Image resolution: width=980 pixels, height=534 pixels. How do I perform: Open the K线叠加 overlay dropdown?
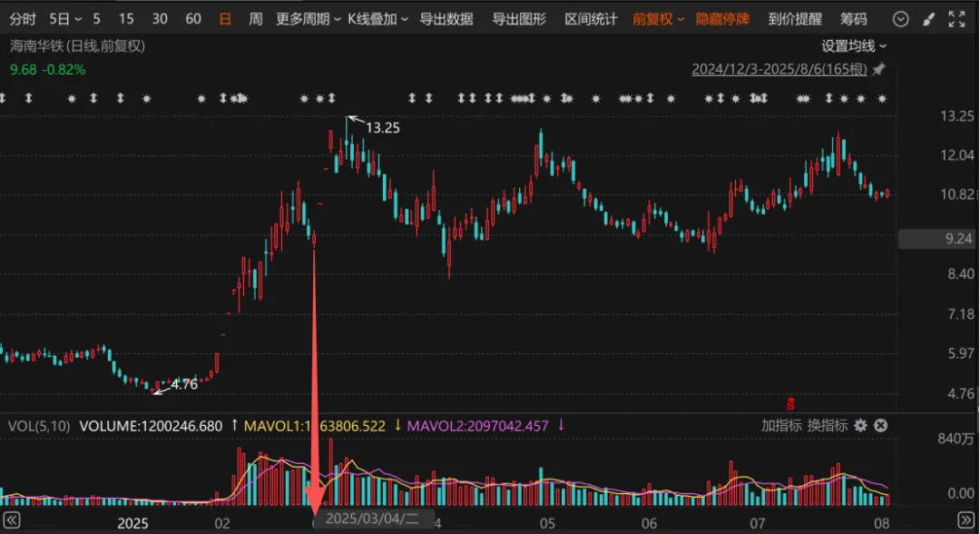[377, 19]
